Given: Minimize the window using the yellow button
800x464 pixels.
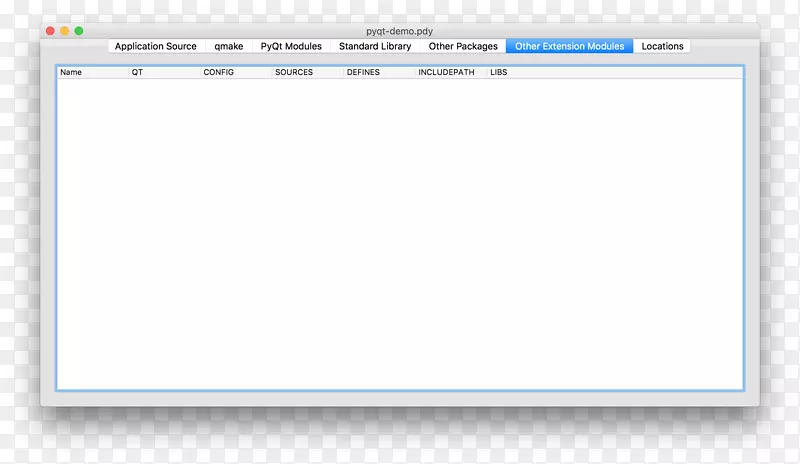Looking at the screenshot, I should (65, 31).
